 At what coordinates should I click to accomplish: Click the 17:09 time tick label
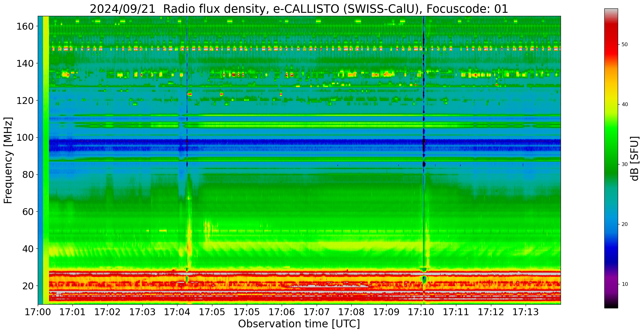(386, 312)
